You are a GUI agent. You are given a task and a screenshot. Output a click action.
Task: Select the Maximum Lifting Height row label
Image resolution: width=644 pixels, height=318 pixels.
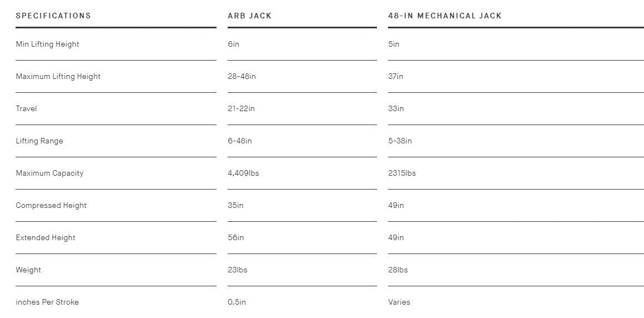(58, 77)
